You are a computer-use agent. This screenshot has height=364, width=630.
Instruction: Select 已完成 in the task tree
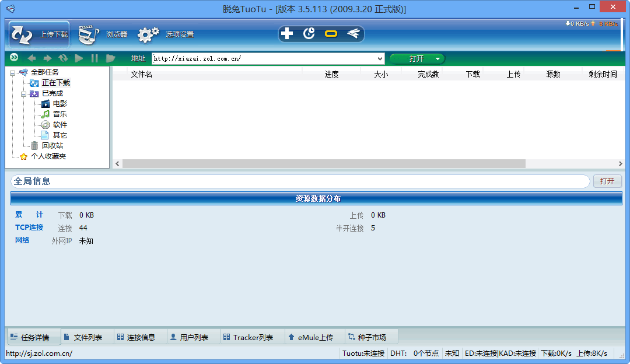coord(52,93)
